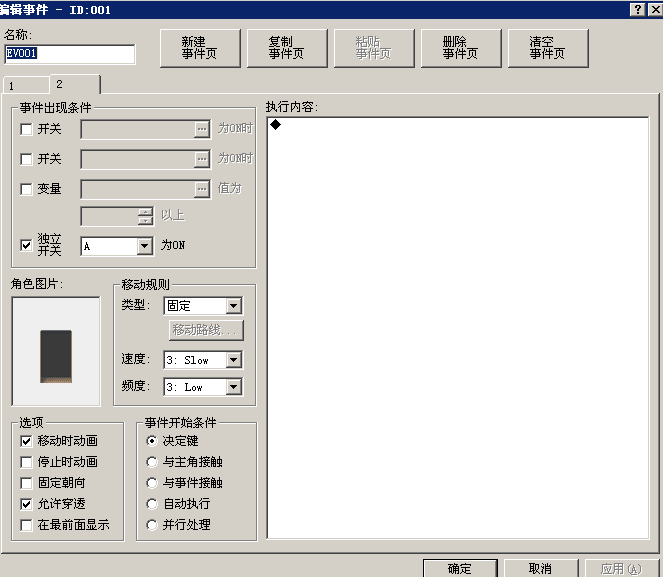Select the 决定键 trigger radio
Screen dimensions: 663x577
point(152,441)
